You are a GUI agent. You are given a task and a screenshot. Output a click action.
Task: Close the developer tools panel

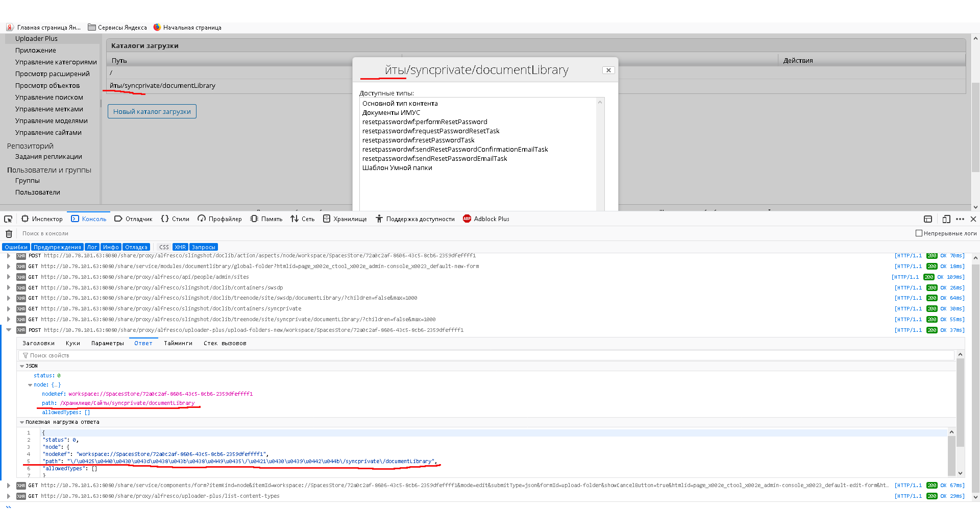[x=973, y=219]
